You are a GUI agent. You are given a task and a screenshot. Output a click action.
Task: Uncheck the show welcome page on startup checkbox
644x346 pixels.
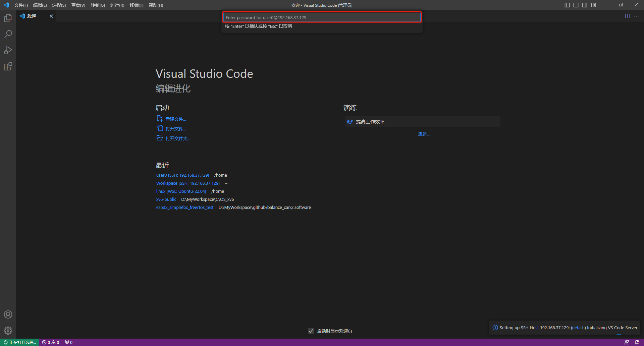311,331
